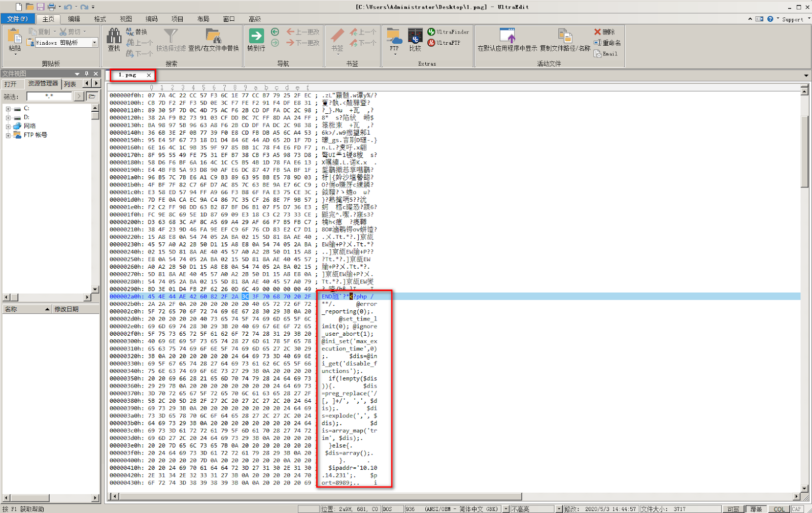
Task: Launch UltraFinder from the Extras group
Action: pyautogui.click(x=449, y=31)
